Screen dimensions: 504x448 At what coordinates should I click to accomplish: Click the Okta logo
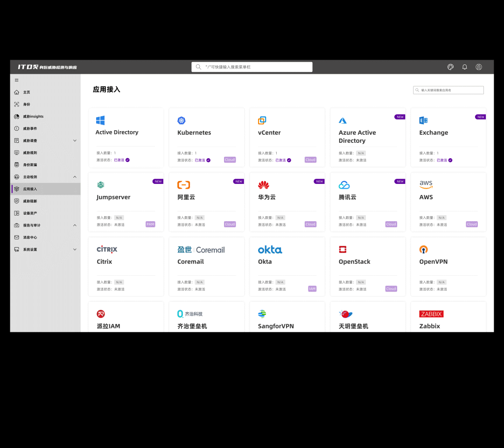pyautogui.click(x=270, y=250)
